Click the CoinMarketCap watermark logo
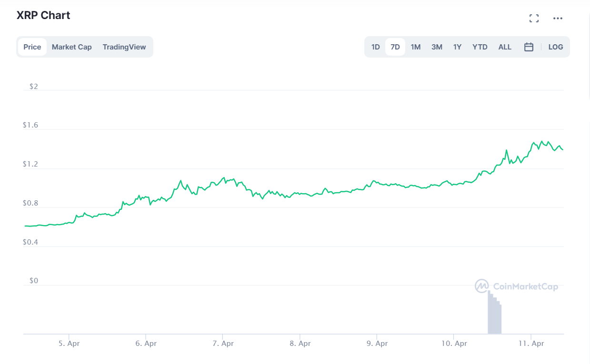Screen dimensions: 590x364 [516, 286]
